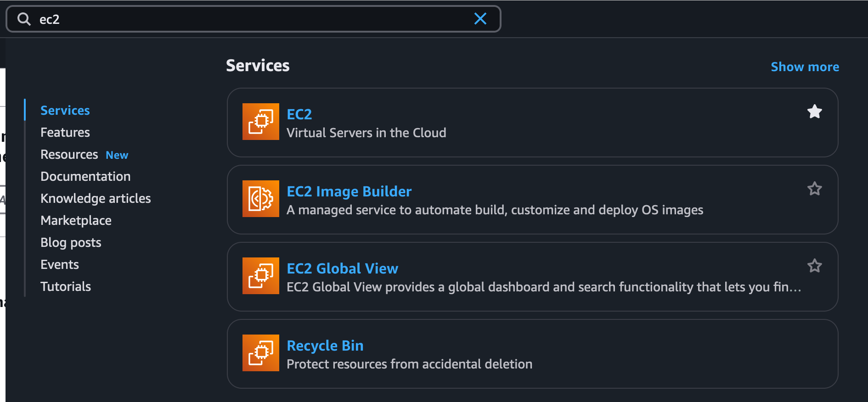This screenshot has height=402, width=868.
Task: Open the EC2 Global View icon
Action: (261, 276)
